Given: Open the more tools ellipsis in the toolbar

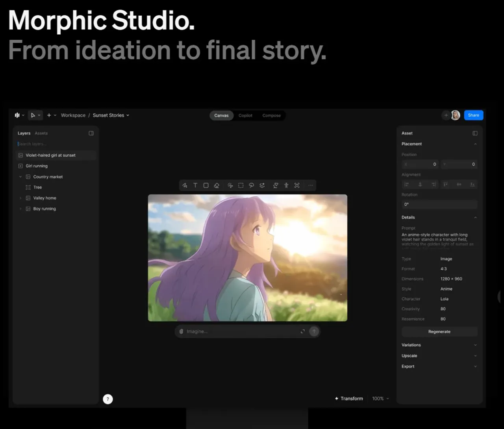Looking at the screenshot, I should click(311, 185).
